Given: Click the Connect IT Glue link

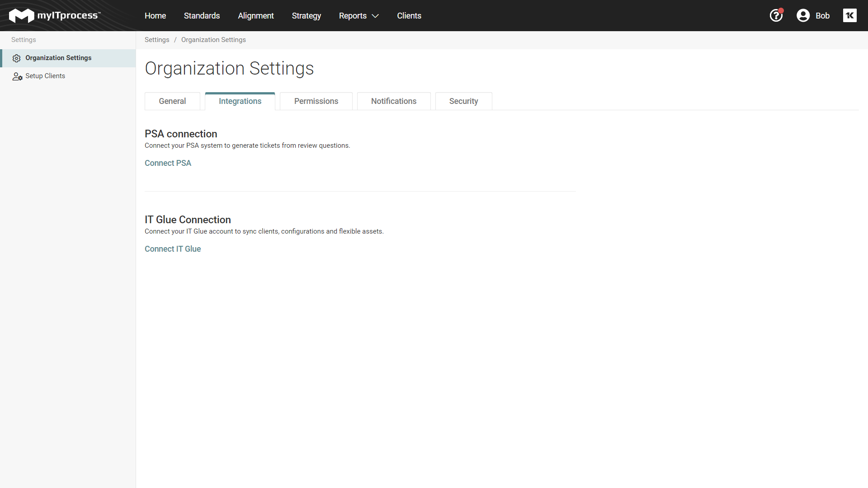Looking at the screenshot, I should (x=173, y=249).
